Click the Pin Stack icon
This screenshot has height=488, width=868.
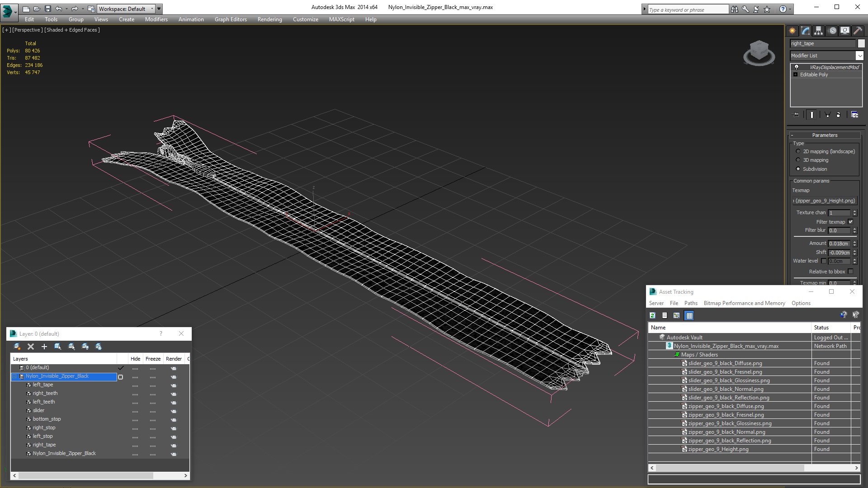(x=796, y=115)
